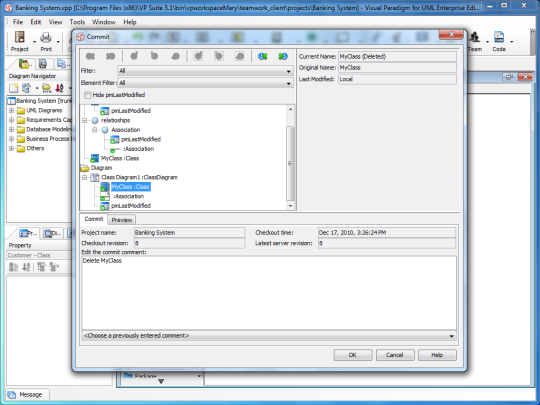
Task: Select the Diagram folder node in commit tree
Action: click(x=101, y=168)
